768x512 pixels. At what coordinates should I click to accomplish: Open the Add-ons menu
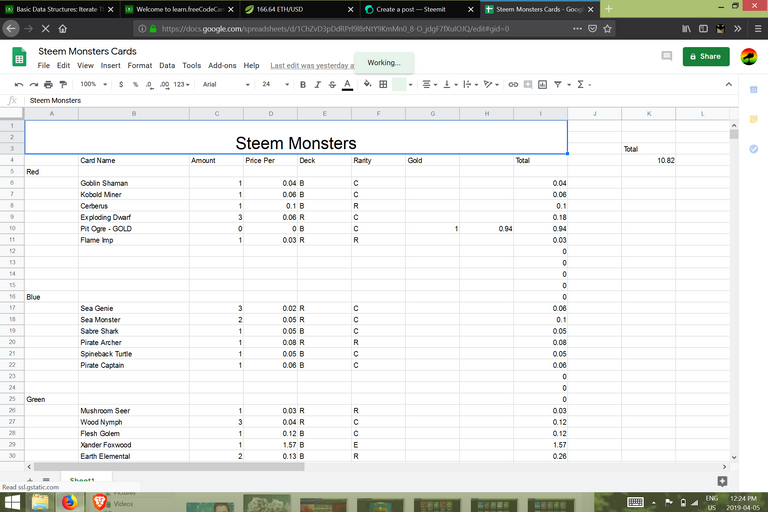coord(222,65)
